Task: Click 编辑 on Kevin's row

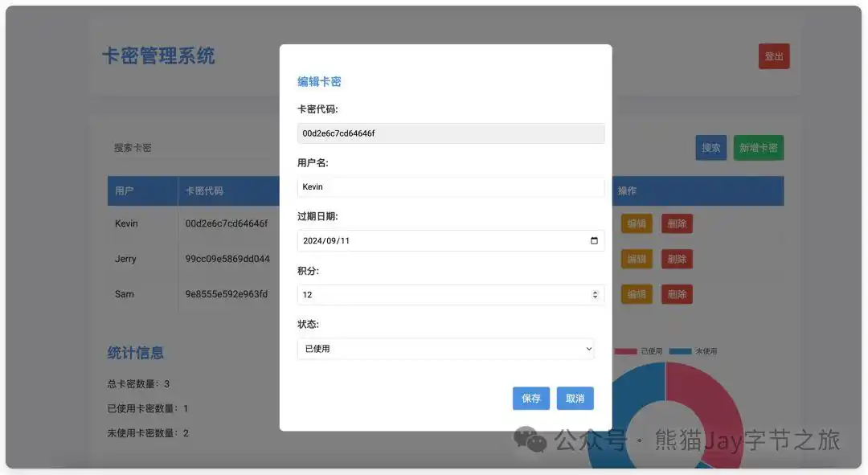Action: 636,223
